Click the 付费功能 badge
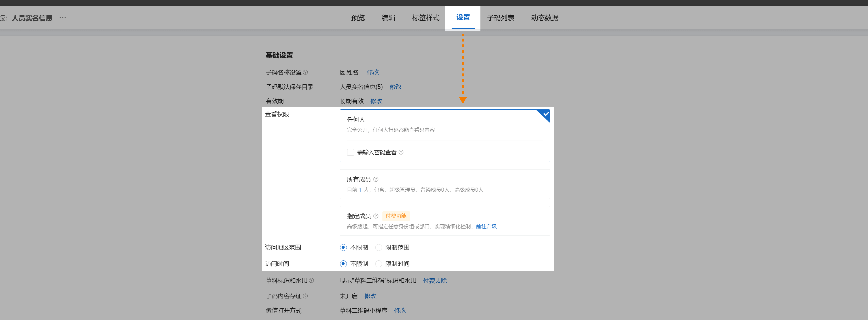This screenshot has height=320, width=868. pos(396,216)
